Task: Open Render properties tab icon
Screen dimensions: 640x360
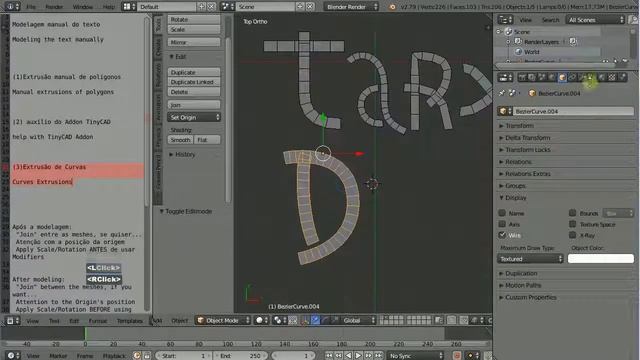Action: [522, 77]
